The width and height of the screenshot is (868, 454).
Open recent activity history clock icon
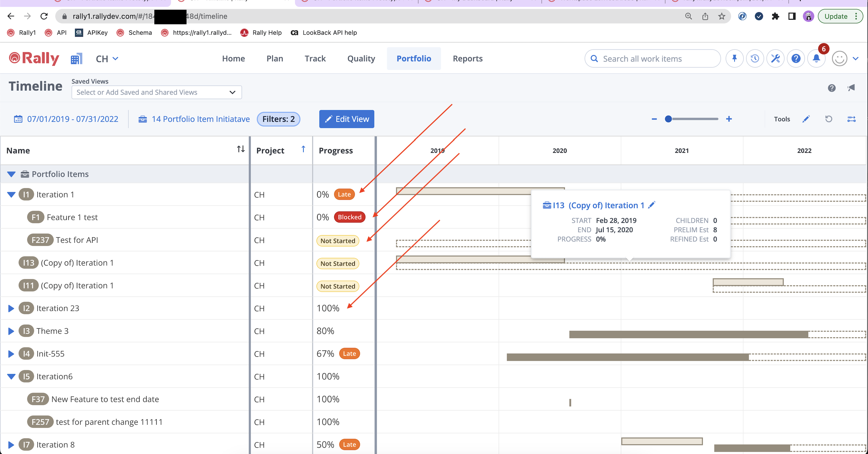pos(755,59)
